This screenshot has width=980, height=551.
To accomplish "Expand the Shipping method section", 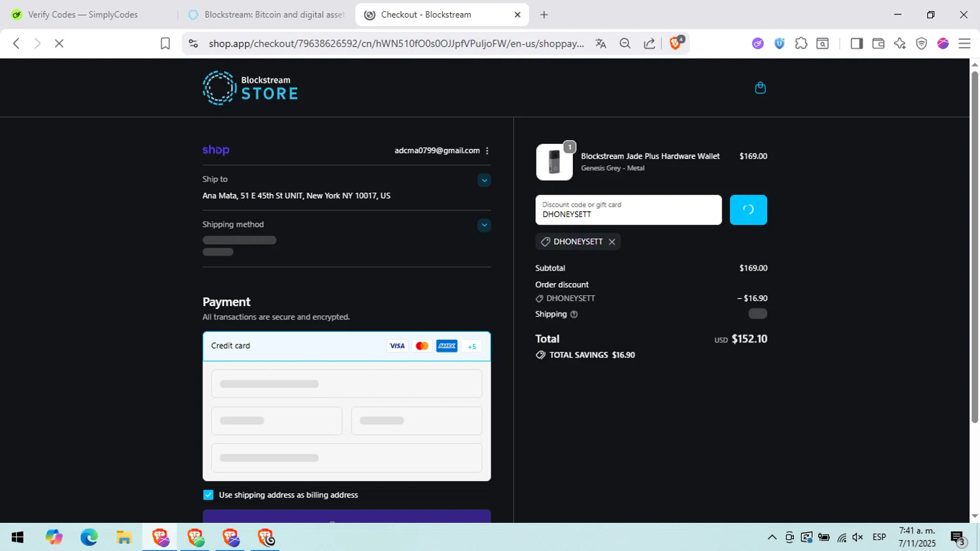I will pos(484,225).
